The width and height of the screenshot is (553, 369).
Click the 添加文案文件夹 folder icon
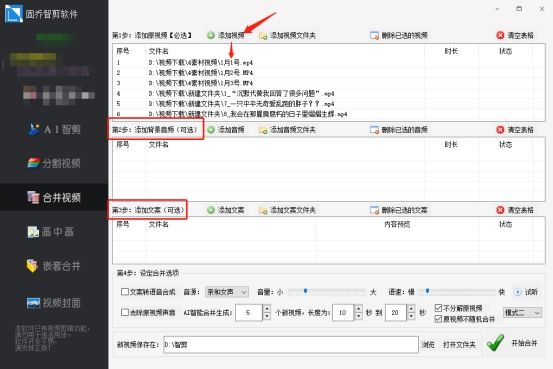pyautogui.click(x=263, y=210)
